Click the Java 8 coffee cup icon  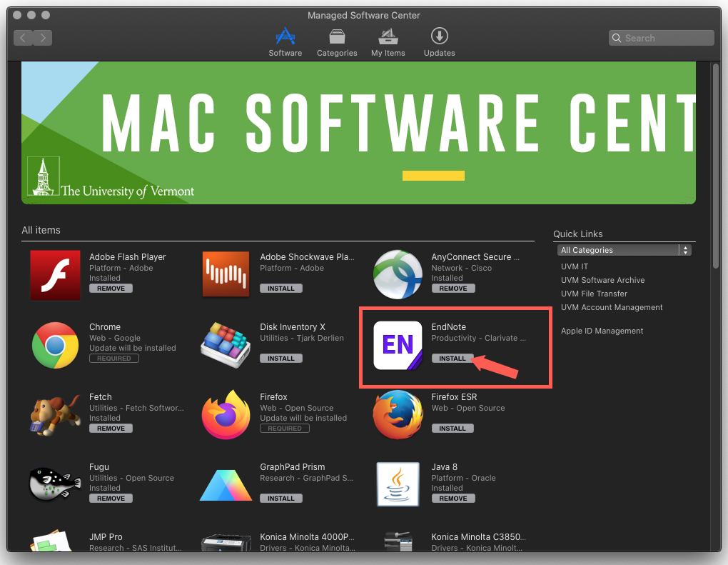(x=398, y=484)
